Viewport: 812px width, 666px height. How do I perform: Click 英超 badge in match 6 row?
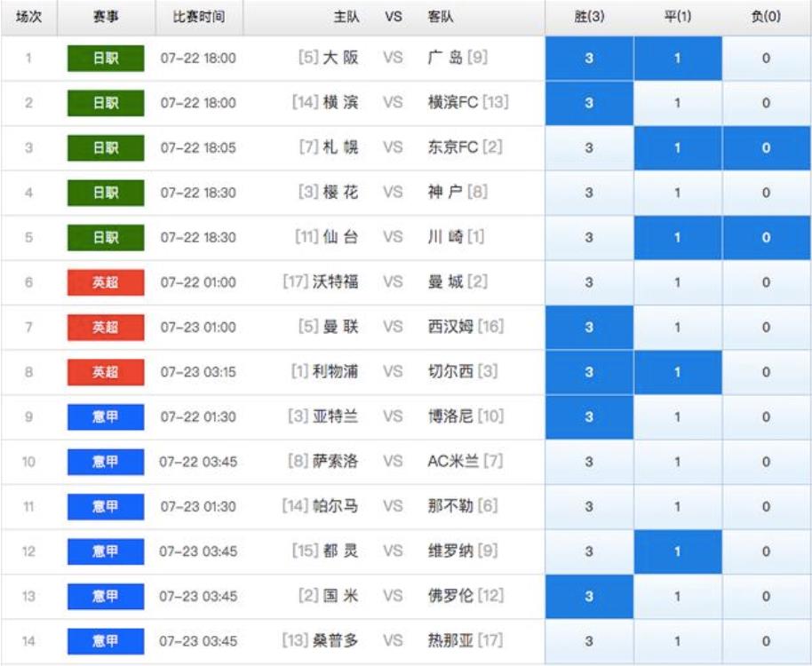coord(106,282)
